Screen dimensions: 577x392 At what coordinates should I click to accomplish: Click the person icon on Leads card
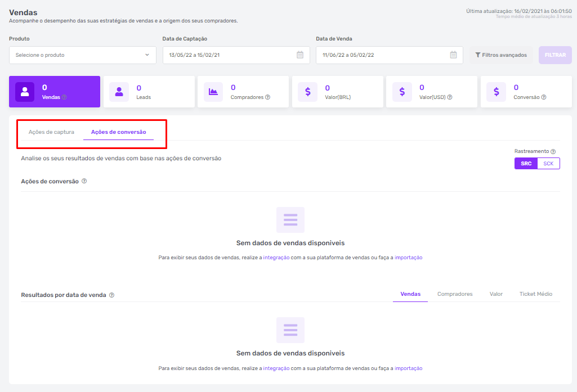119,92
